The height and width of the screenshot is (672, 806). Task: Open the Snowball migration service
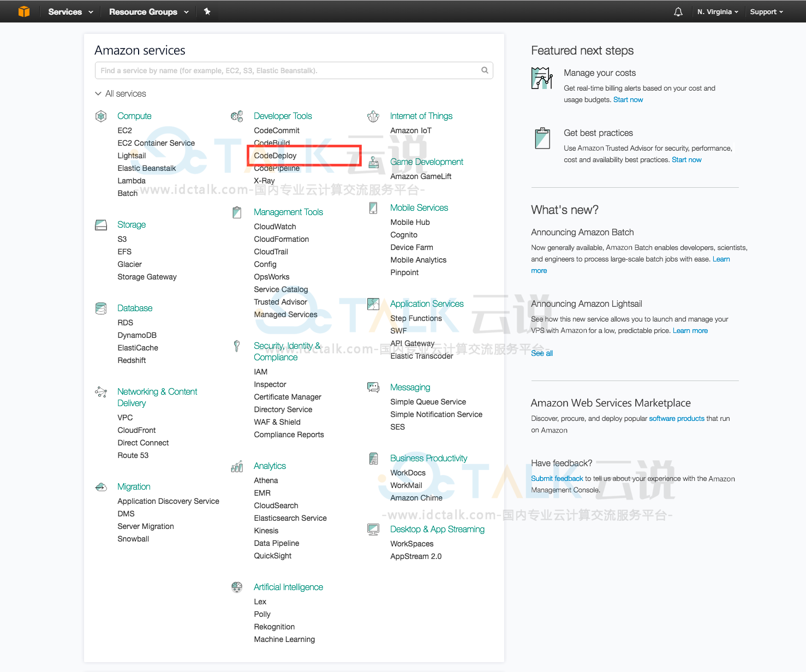(133, 539)
